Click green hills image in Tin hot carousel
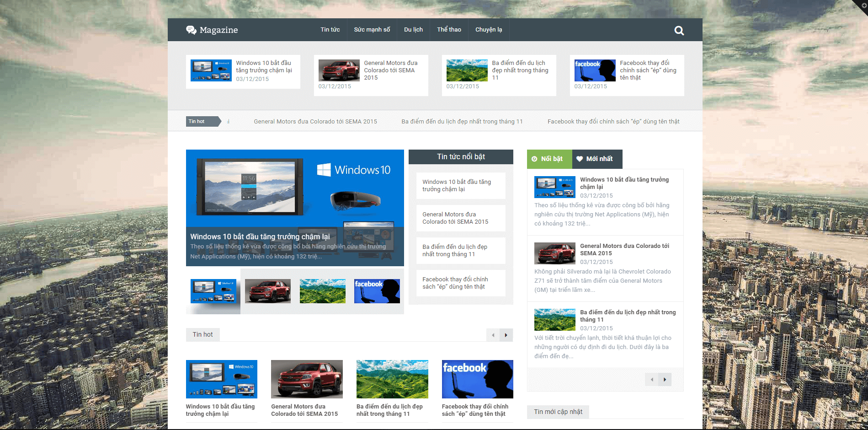The width and height of the screenshot is (868, 430). (x=392, y=379)
